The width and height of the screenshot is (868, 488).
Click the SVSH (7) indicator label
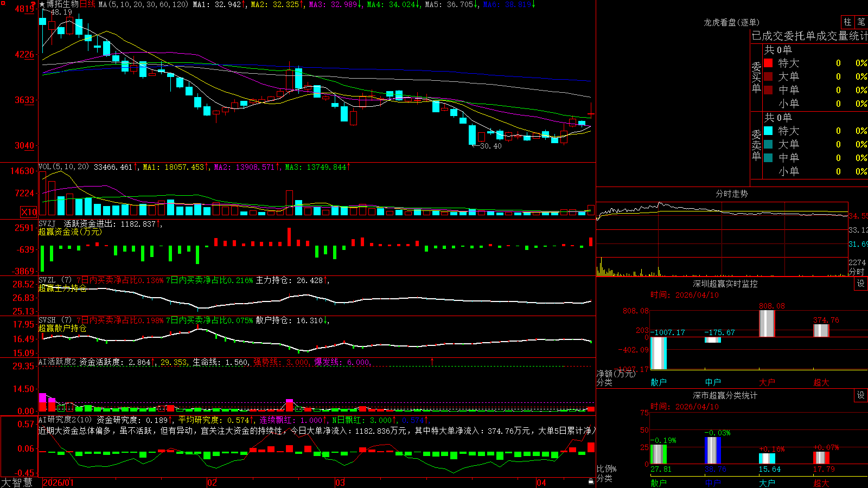pos(55,320)
